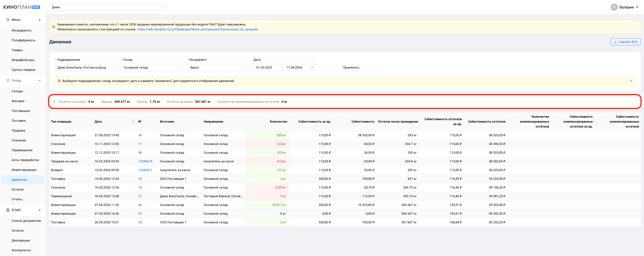Go to Инвентаризации in sidebar
644x256 pixels.
pyautogui.click(x=24, y=170)
